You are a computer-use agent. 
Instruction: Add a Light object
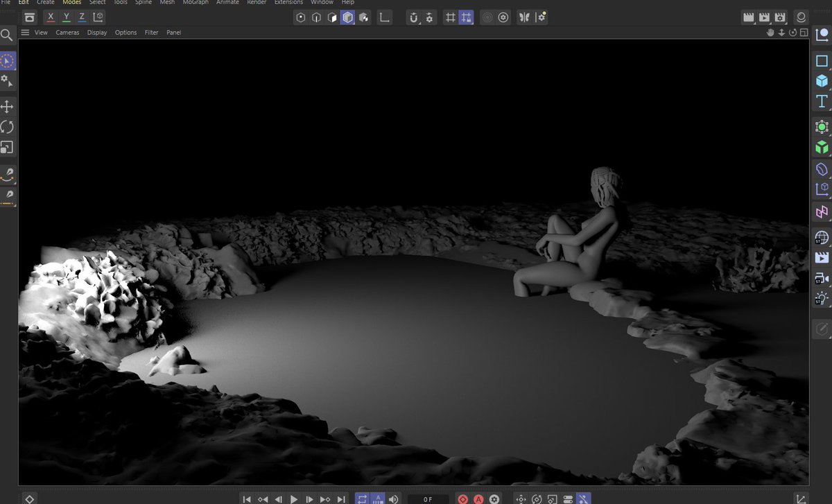822,299
